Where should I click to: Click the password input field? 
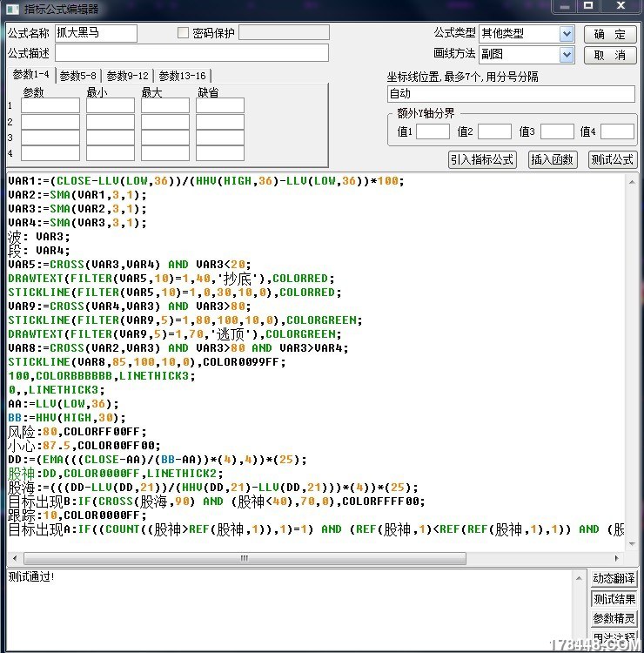(284, 32)
